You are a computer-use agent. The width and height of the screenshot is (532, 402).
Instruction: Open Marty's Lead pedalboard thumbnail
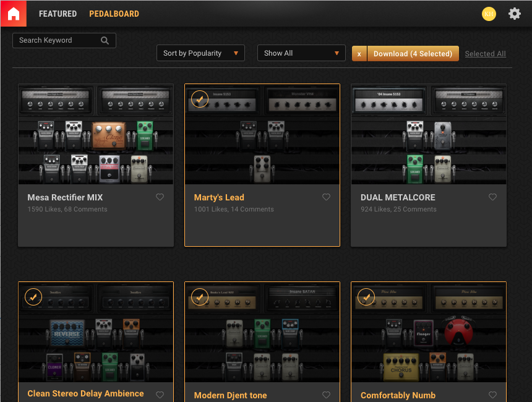point(262,134)
